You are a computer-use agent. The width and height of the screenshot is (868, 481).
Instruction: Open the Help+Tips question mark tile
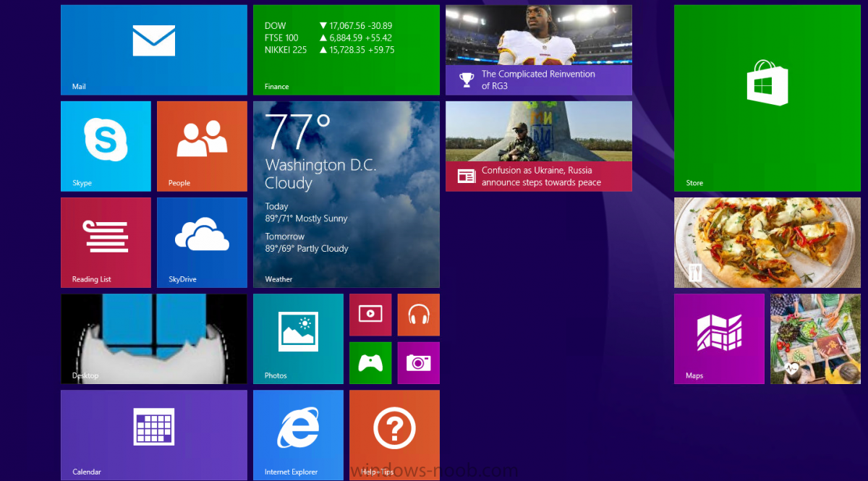tap(394, 435)
